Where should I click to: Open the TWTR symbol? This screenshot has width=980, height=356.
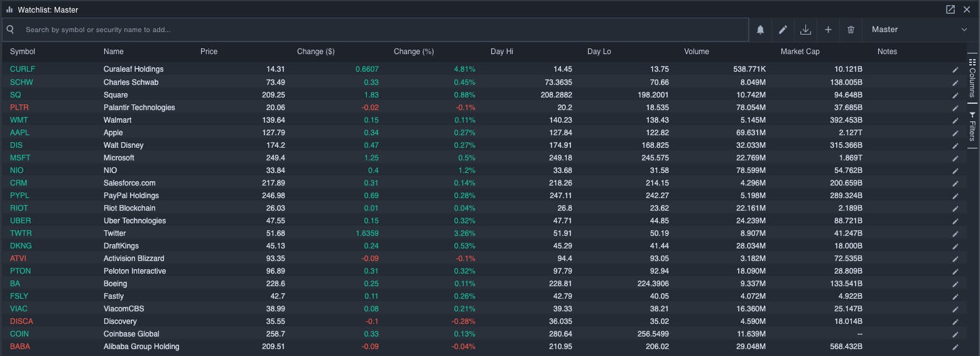pos(21,233)
